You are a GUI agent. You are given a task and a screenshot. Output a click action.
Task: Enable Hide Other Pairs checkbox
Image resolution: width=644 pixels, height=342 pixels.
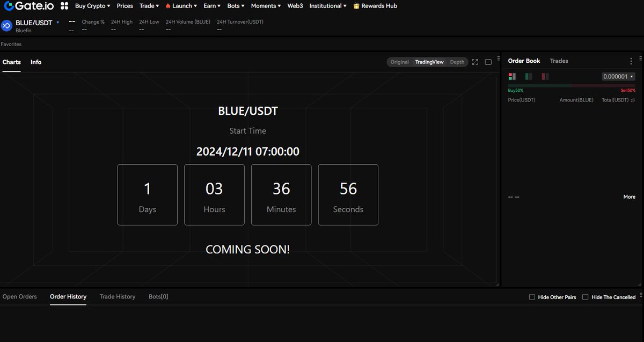pyautogui.click(x=532, y=297)
